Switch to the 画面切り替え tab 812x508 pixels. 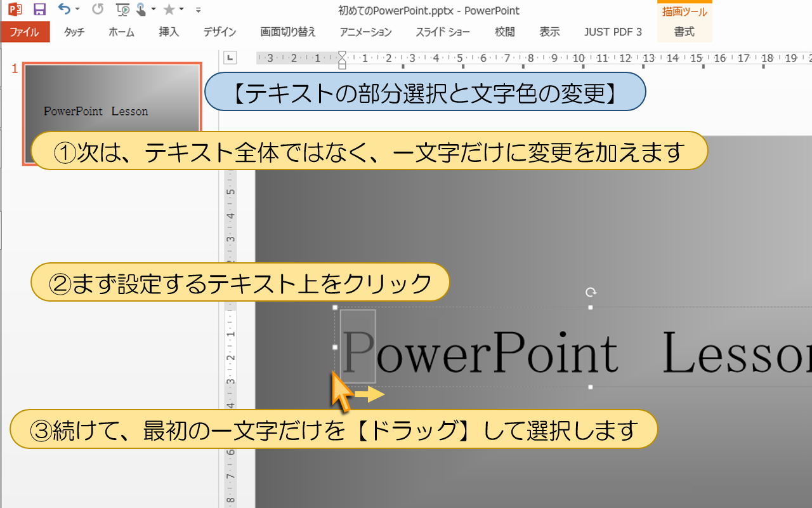click(288, 32)
